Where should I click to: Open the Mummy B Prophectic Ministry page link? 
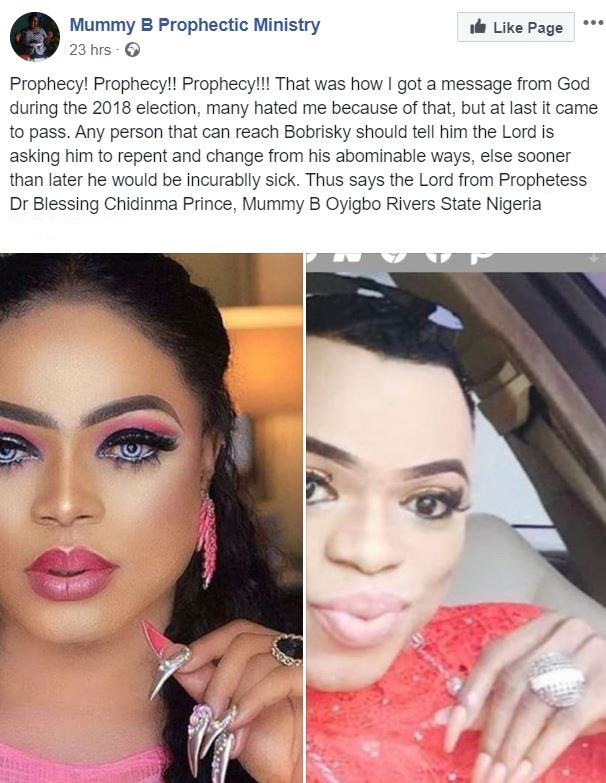pos(195,25)
